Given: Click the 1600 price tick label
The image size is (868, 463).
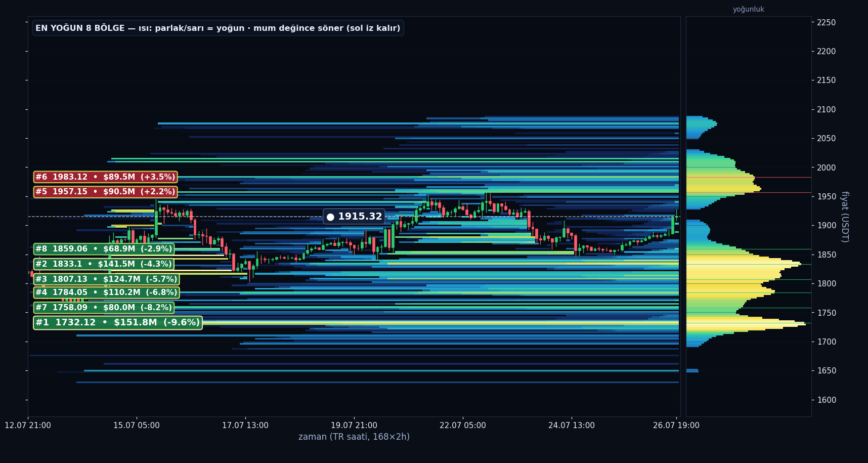Looking at the screenshot, I should pos(827,400).
